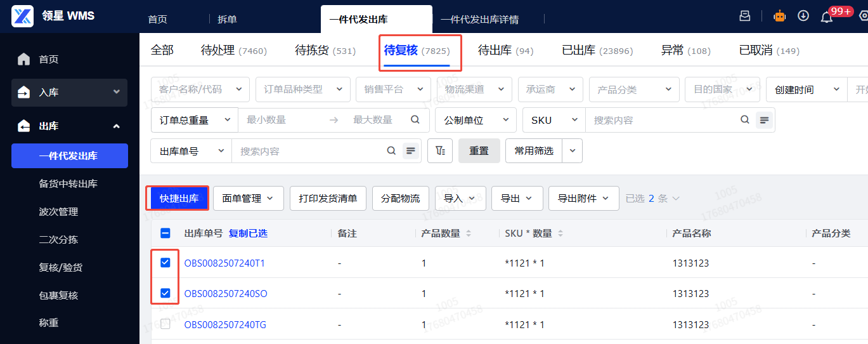Sort by 产品数量 column
868x344 pixels.
pos(469,234)
